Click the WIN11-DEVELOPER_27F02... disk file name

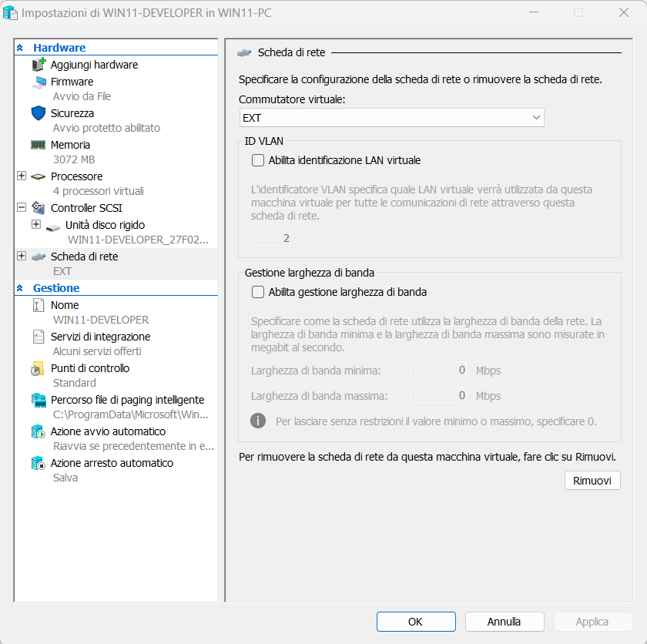coord(138,240)
